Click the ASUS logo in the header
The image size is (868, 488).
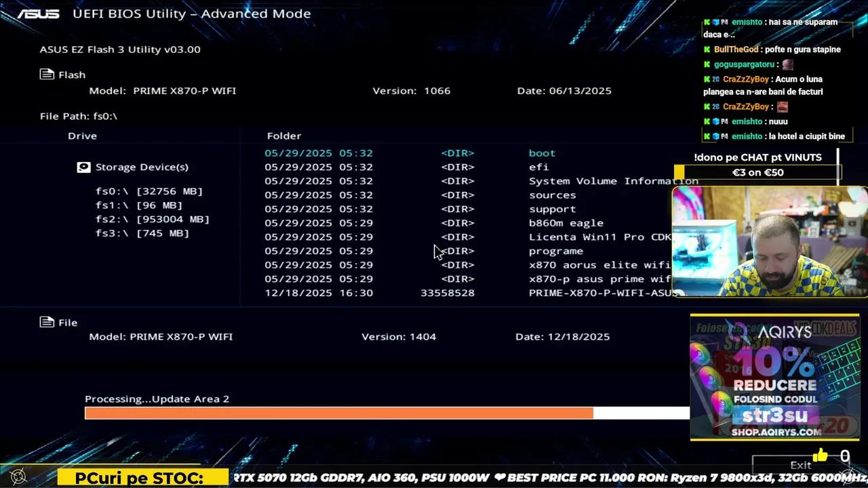(38, 14)
